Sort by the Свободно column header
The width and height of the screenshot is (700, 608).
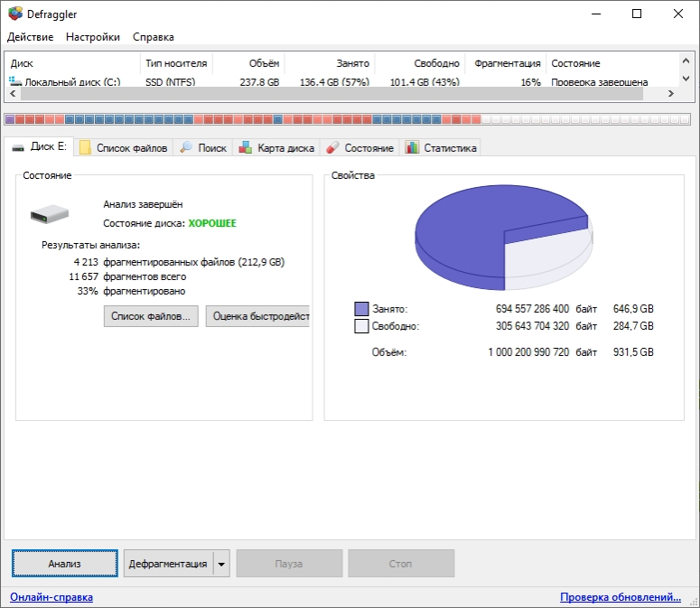click(420, 63)
